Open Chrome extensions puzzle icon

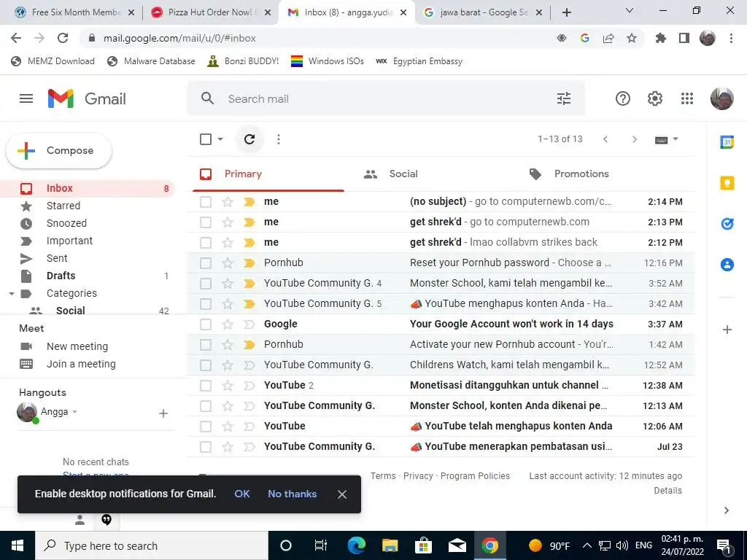pos(660,38)
